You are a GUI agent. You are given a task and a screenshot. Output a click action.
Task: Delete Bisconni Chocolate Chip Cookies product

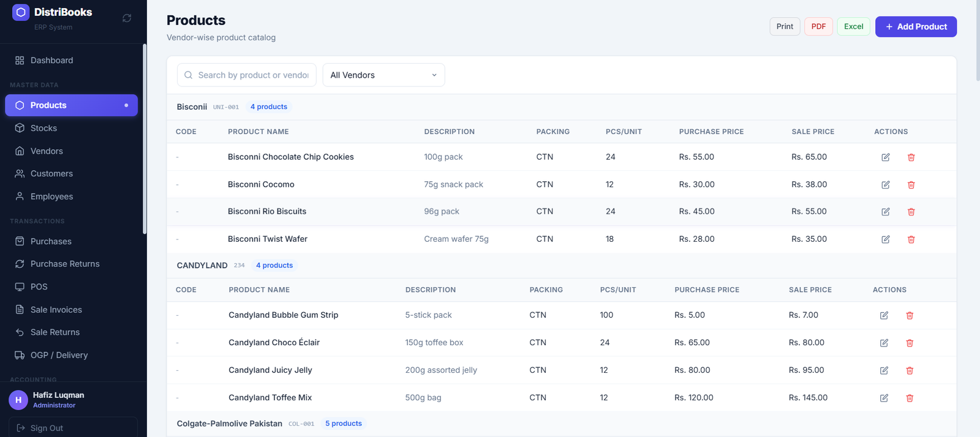[x=911, y=157]
